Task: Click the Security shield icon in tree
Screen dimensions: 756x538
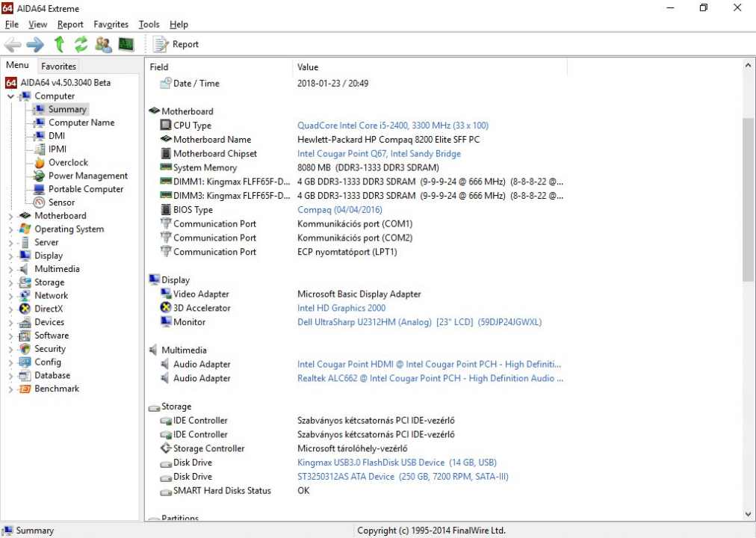Action: pos(25,348)
